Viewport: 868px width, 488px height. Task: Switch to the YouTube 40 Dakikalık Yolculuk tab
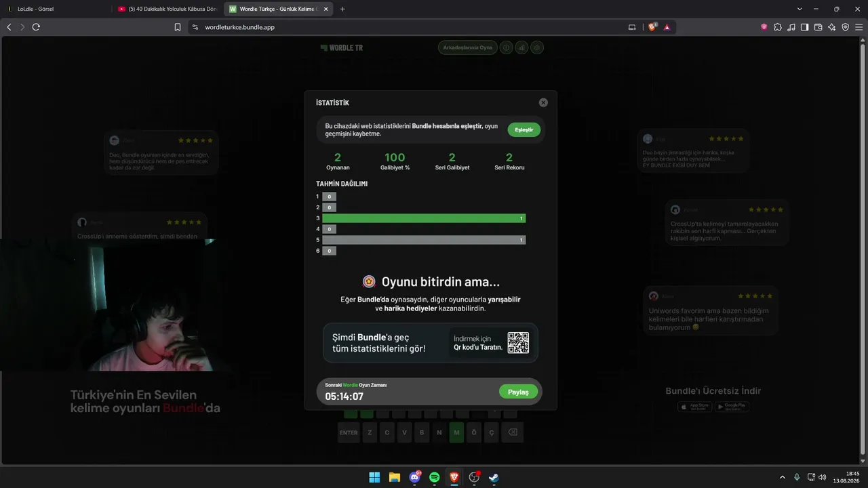tap(168, 9)
